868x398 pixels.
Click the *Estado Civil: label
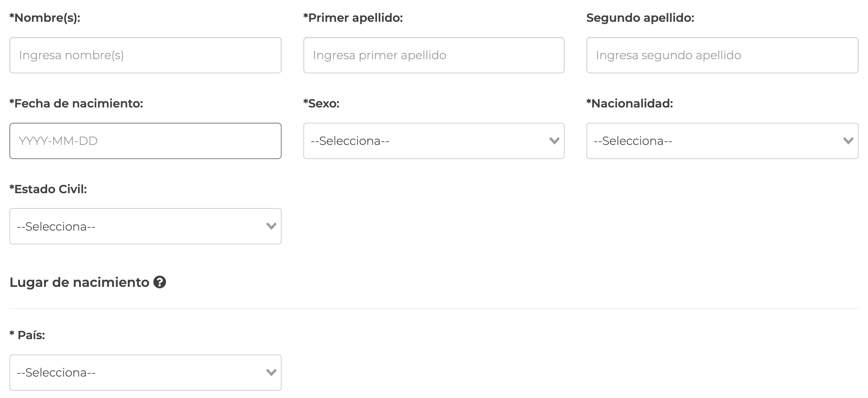click(x=48, y=189)
